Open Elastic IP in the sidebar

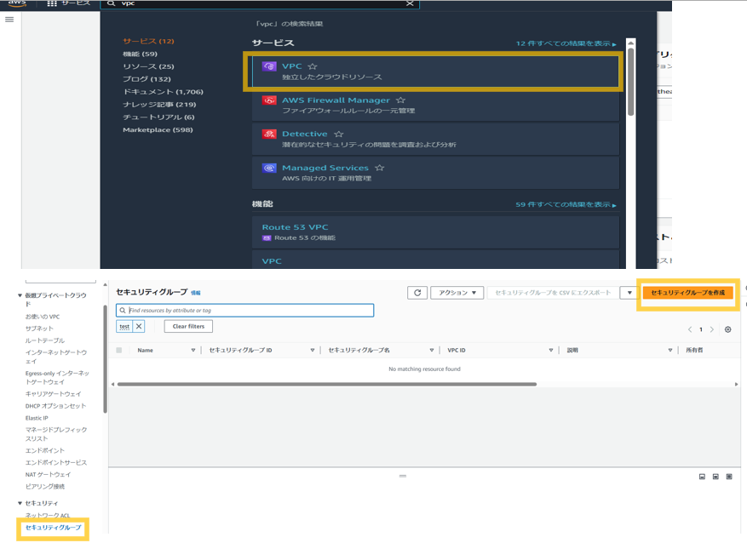pos(37,418)
